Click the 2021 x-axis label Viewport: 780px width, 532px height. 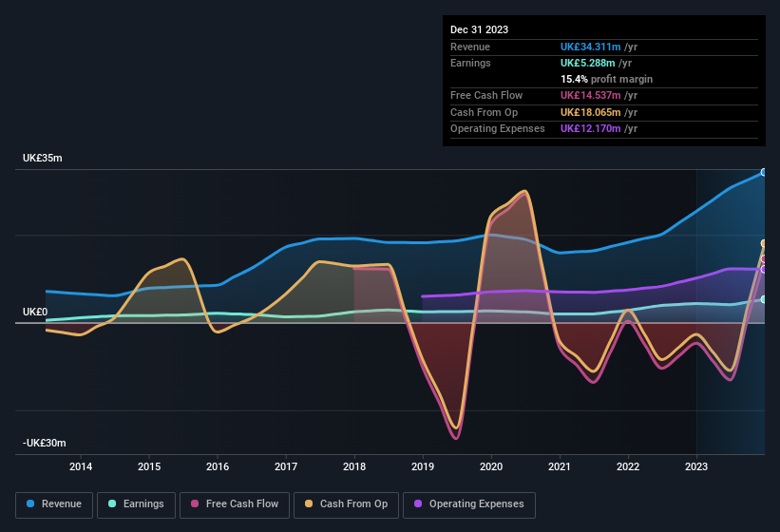[560, 466]
